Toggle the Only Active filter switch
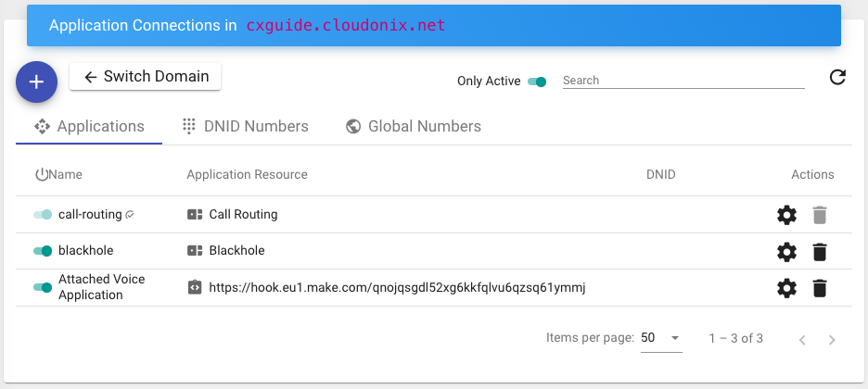The image size is (868, 389). click(x=537, y=82)
